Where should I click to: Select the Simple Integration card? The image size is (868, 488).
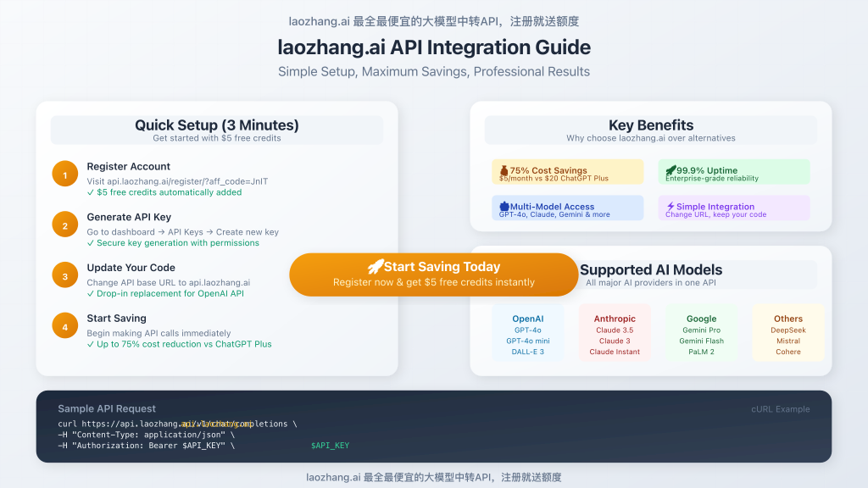[733, 208]
